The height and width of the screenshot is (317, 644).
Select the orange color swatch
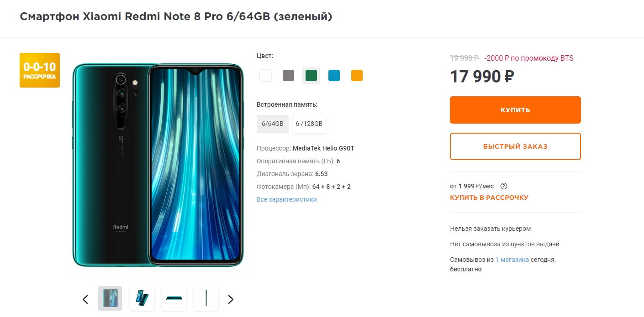tap(357, 76)
